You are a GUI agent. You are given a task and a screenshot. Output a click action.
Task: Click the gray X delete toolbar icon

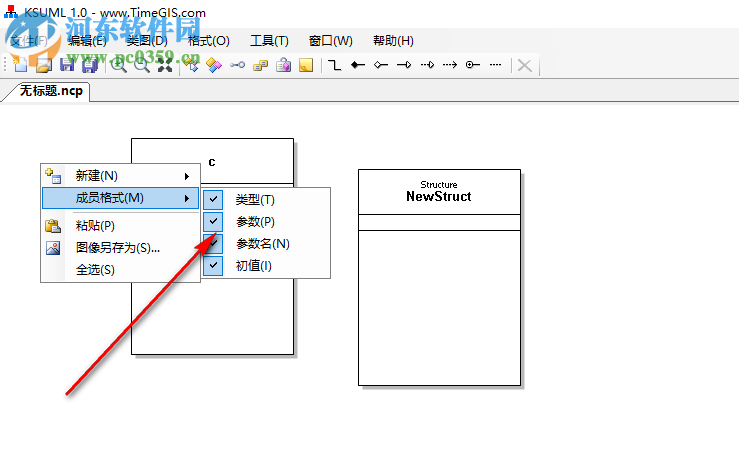(525, 65)
